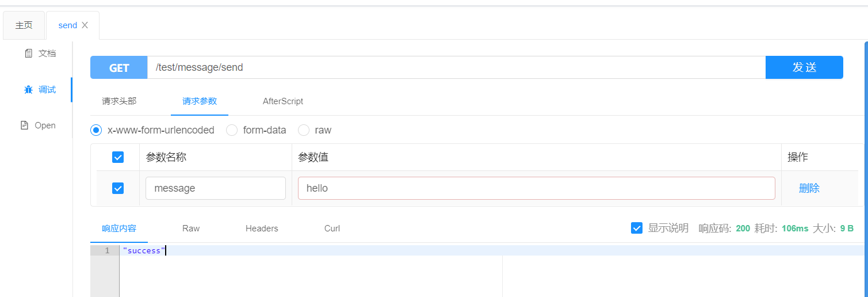The height and width of the screenshot is (297, 868).
Task: Click the hello parameter value field
Action: pyautogui.click(x=536, y=188)
